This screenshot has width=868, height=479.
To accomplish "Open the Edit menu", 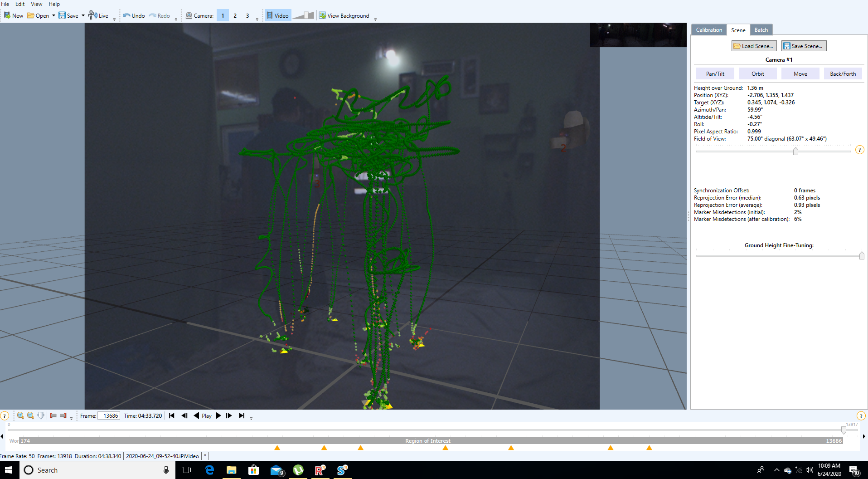I will [x=20, y=4].
